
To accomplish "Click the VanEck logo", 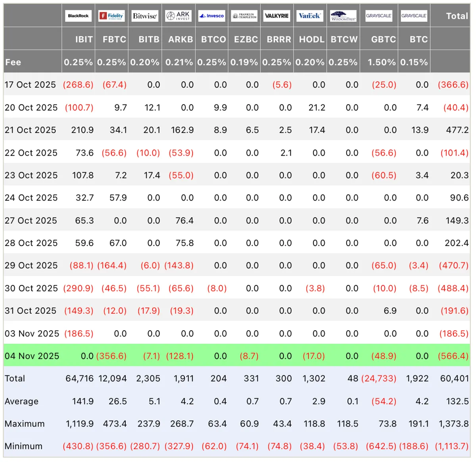I will 310,16.
